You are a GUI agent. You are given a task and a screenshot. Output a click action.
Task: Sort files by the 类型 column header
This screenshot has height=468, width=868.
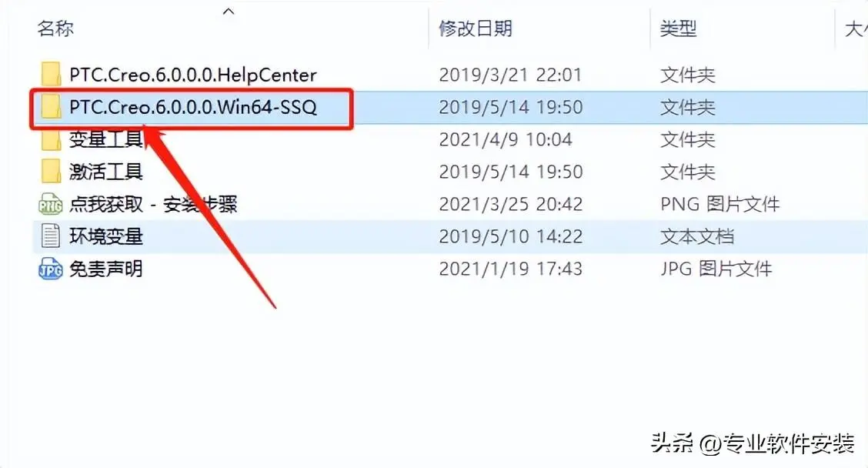[x=678, y=28]
